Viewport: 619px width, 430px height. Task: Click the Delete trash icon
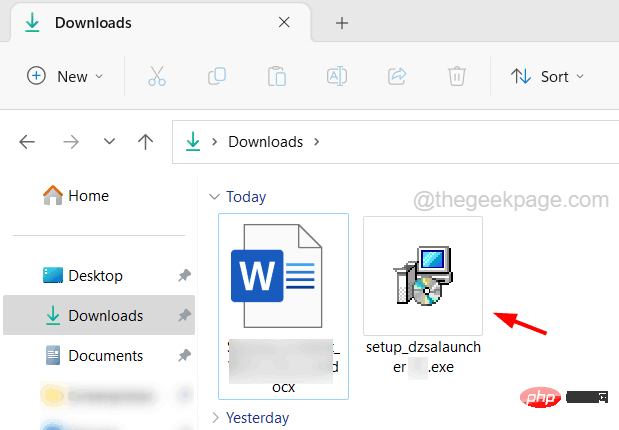[x=457, y=76]
